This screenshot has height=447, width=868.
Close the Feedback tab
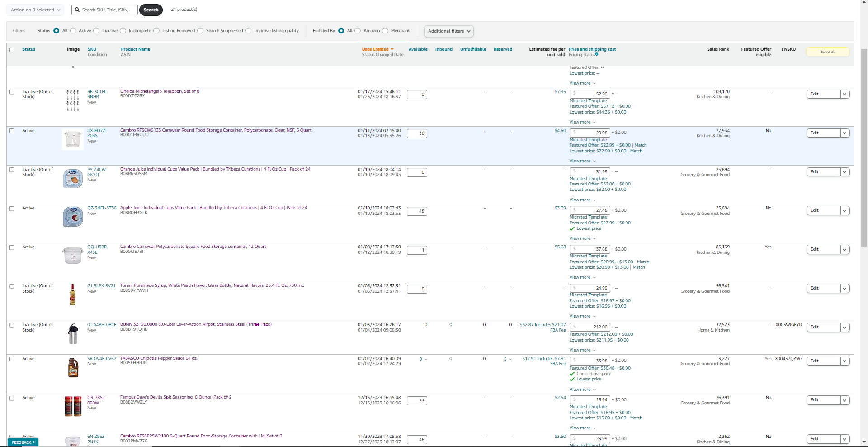coord(34,442)
